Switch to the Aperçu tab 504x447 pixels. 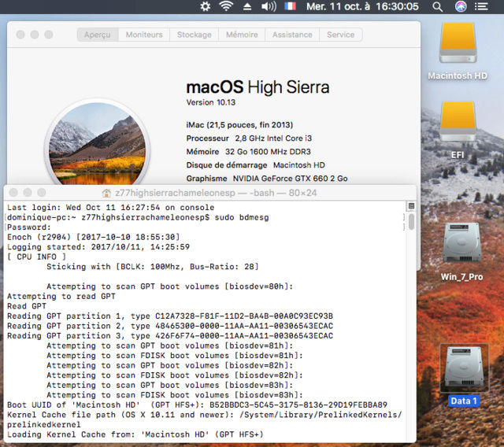(x=98, y=35)
